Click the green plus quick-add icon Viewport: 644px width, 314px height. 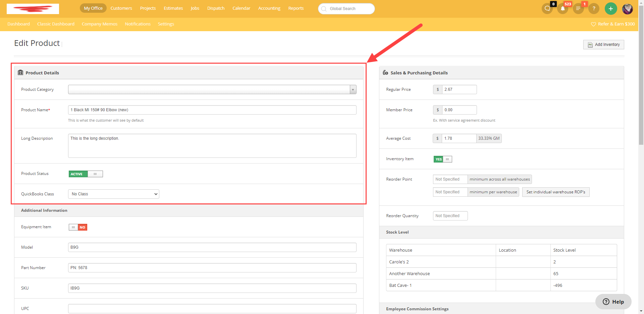610,8
